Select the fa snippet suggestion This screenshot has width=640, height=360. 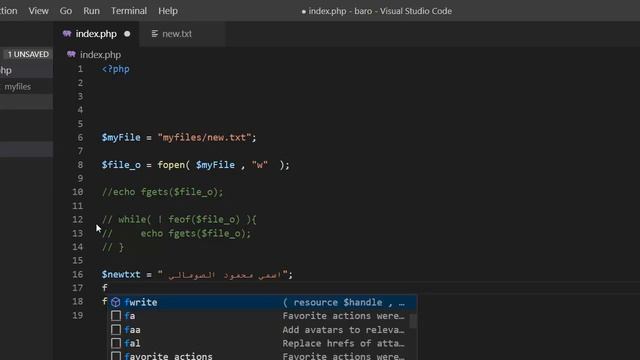point(259,316)
